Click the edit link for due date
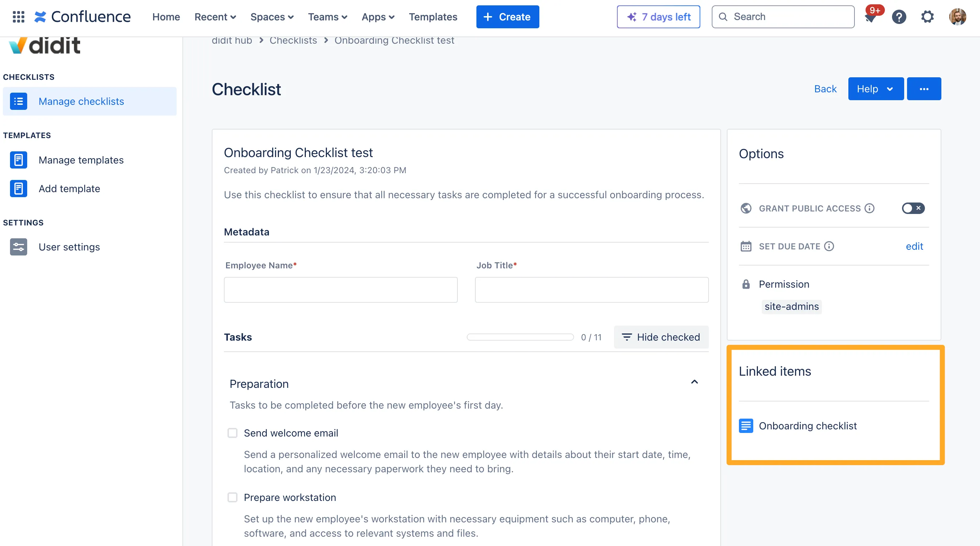Screen dimensions: 980x546 tap(915, 246)
